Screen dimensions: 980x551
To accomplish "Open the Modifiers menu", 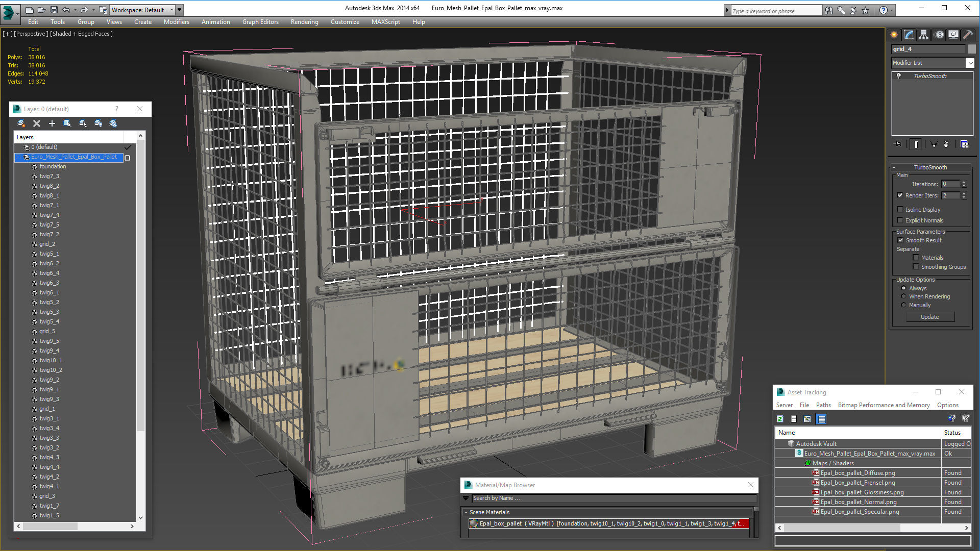I will click(176, 22).
